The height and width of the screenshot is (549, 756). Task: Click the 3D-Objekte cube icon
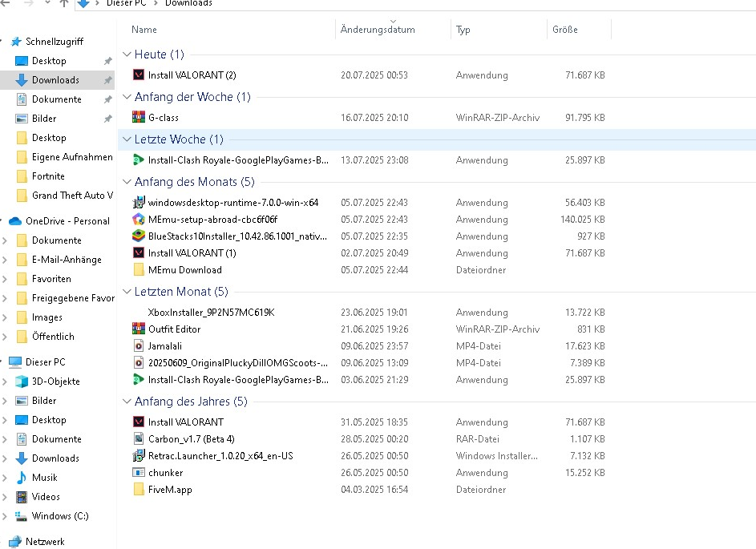[22, 381]
